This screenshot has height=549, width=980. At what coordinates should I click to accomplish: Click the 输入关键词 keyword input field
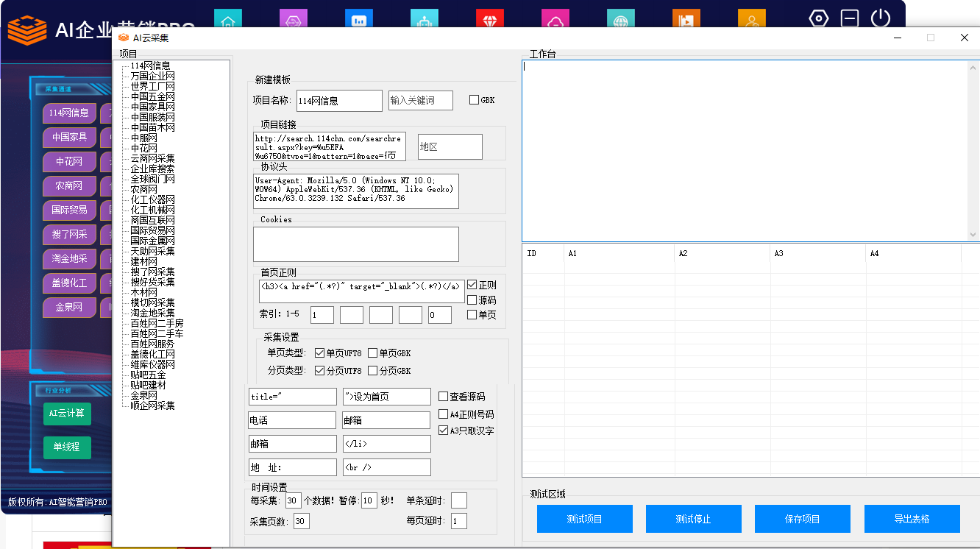coord(420,101)
